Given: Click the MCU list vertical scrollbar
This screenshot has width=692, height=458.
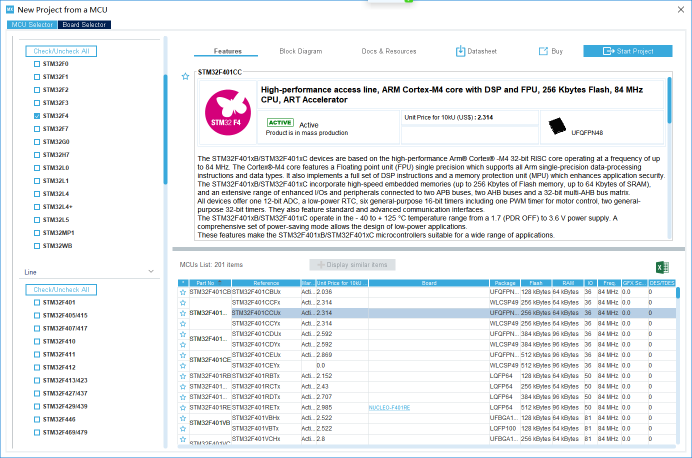Looking at the screenshot, I should 677,293.
